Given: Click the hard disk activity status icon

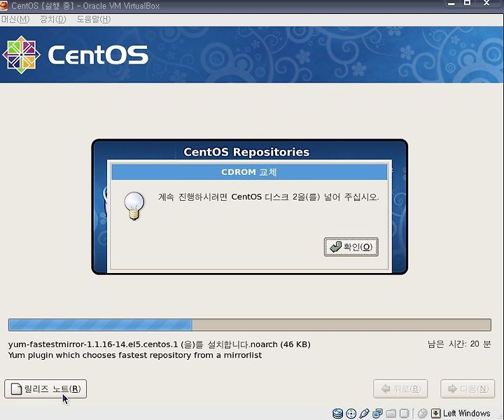Looking at the screenshot, I should (337, 413).
